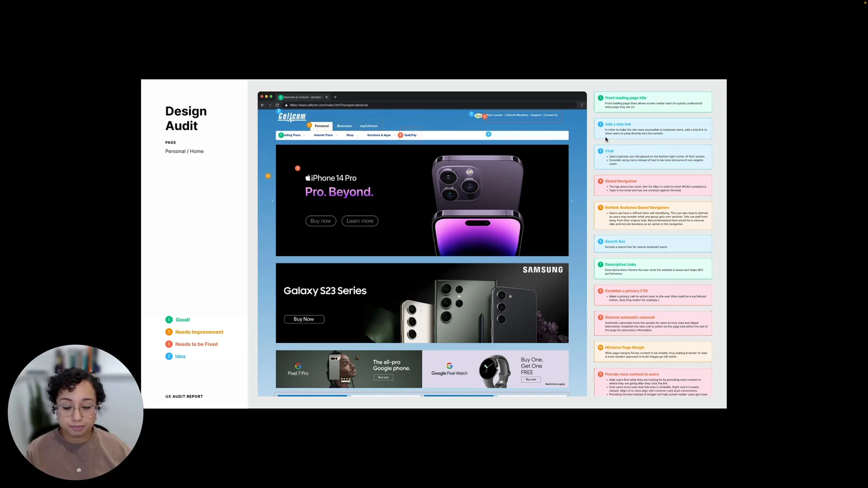Click the SAMSUNG logo on the banner
The height and width of the screenshot is (488, 868).
[543, 270]
